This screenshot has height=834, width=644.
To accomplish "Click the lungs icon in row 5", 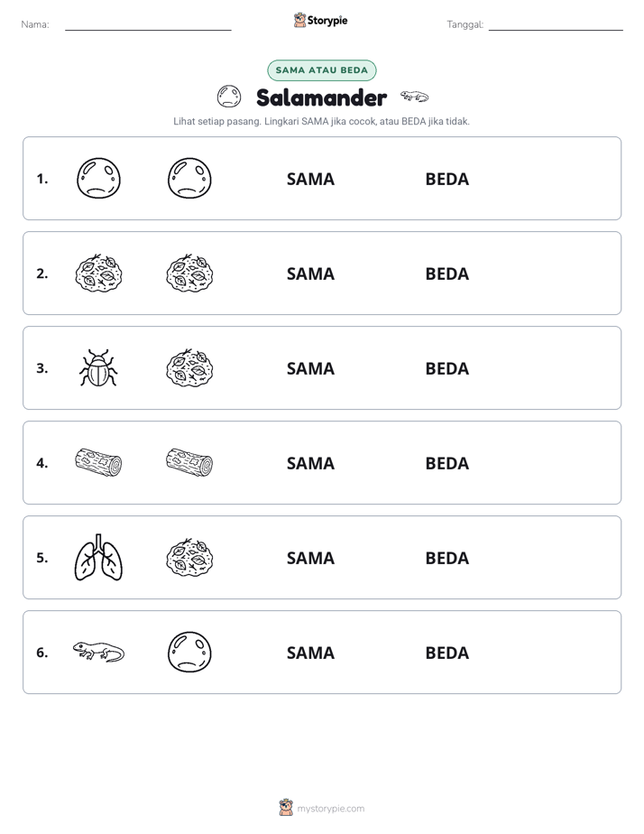I will (x=98, y=557).
